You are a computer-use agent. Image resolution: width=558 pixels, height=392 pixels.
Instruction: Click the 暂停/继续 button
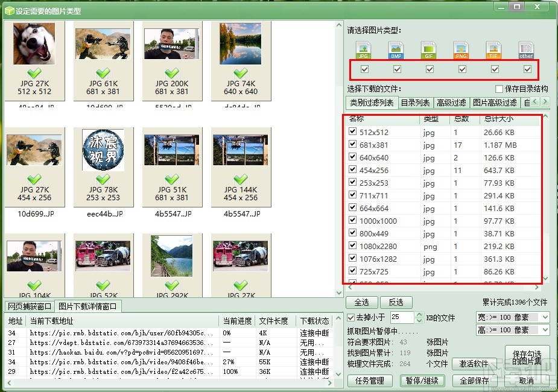(x=422, y=381)
